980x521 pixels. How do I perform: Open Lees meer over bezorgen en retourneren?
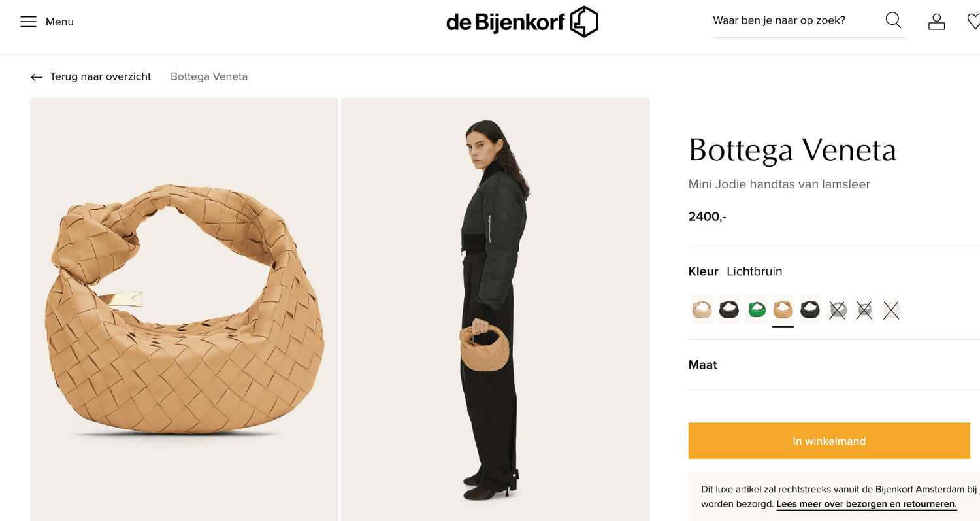pos(866,504)
